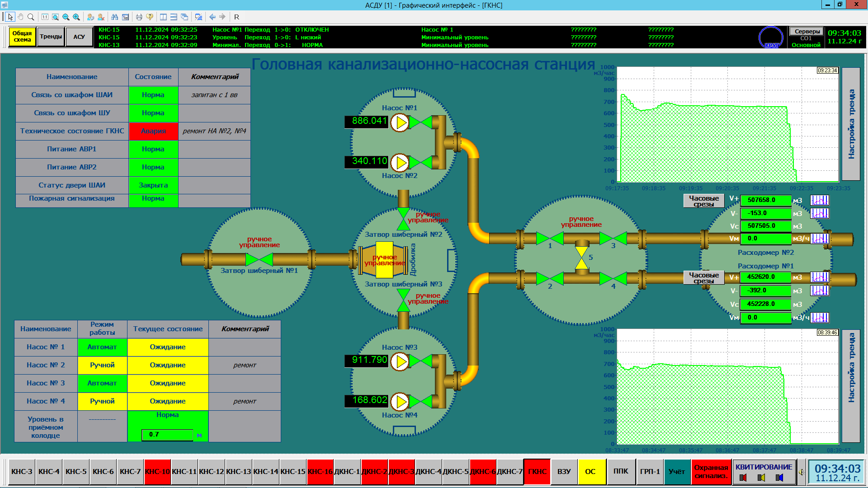Toggle the yellow crossover valve 5

pyautogui.click(x=581, y=258)
